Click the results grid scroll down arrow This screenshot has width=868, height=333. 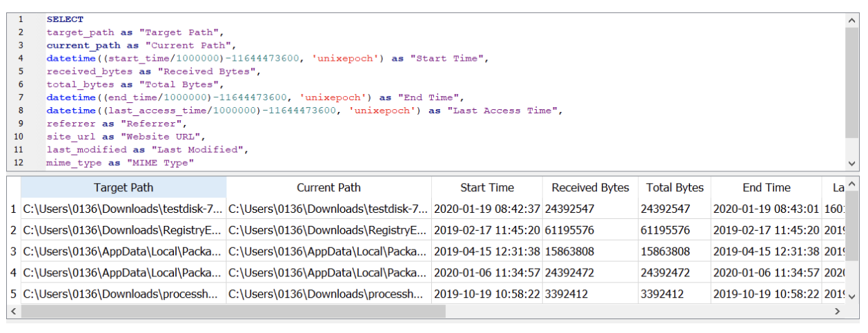tap(852, 297)
